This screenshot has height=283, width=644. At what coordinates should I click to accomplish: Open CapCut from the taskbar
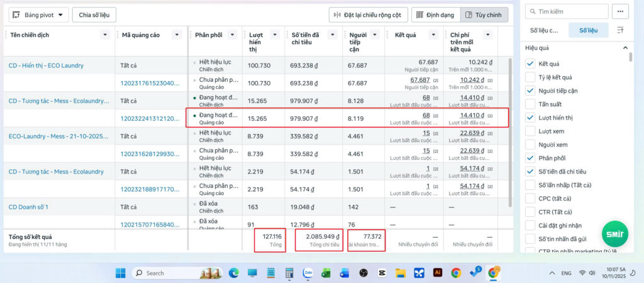[381, 273]
